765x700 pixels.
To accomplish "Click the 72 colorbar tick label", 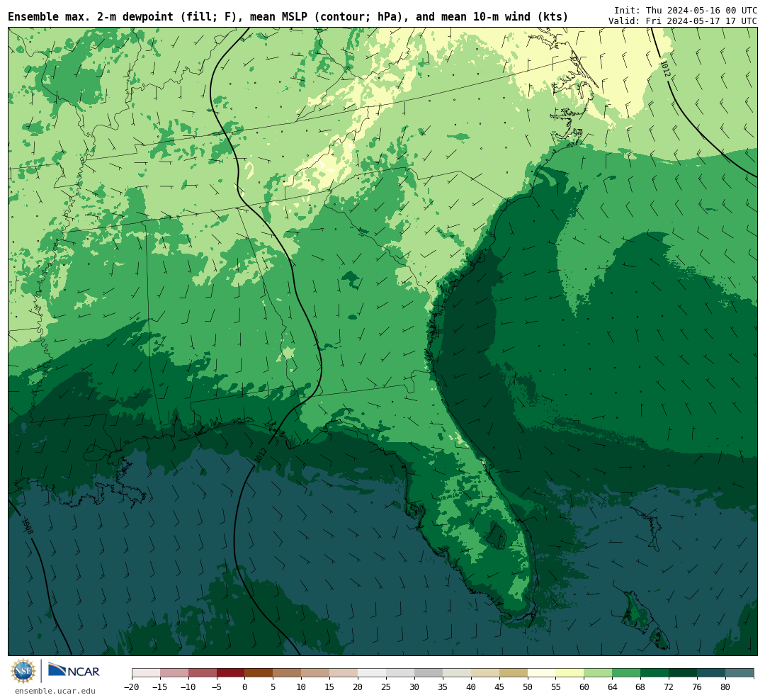I will pos(669,687).
